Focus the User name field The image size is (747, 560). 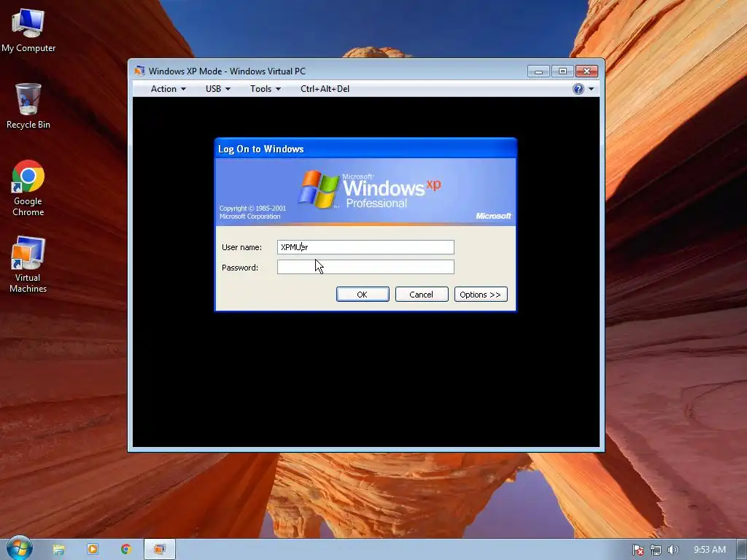tap(365, 247)
